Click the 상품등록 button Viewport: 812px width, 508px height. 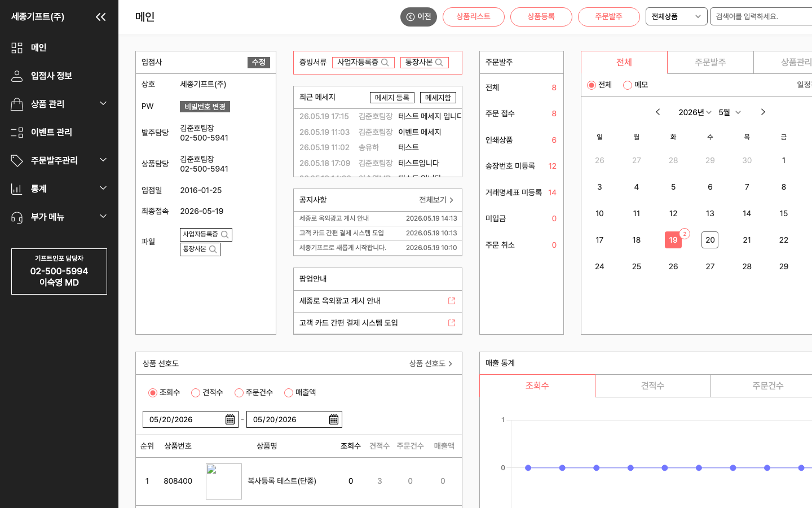(x=541, y=17)
